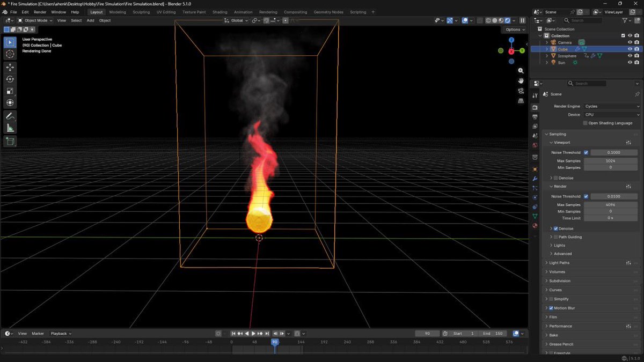Open the timeline Playback menu
Screen dimensions: 644x362
coord(61,334)
